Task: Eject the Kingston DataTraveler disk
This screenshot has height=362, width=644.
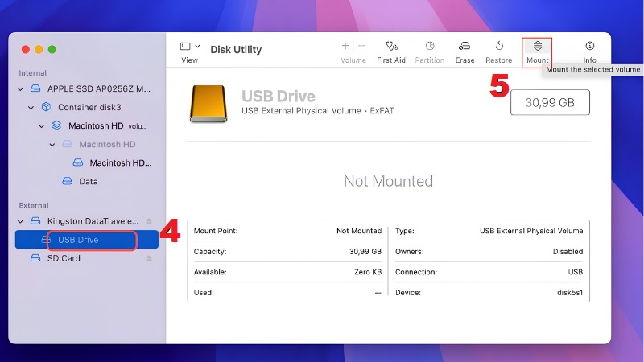Action: click(149, 221)
